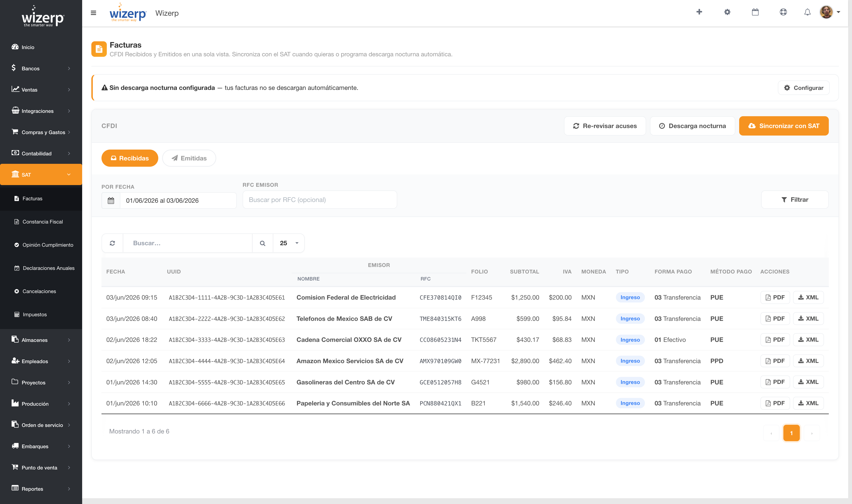Click the Filtrar button

794,200
